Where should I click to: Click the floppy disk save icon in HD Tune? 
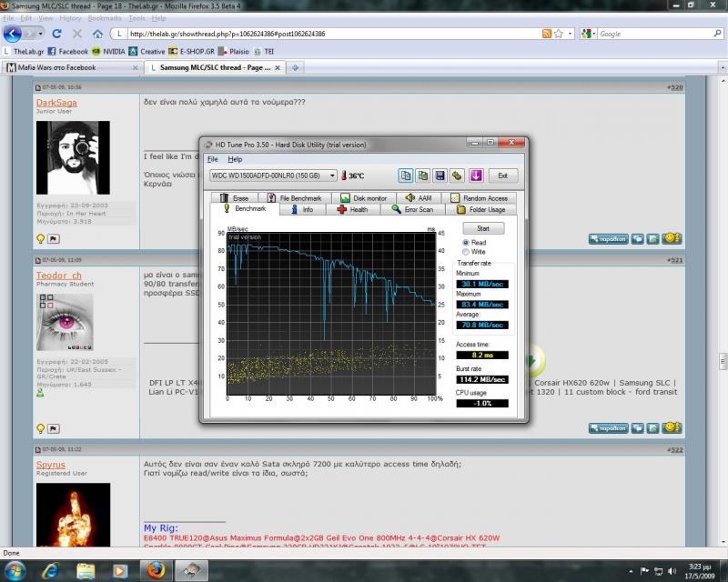point(440,176)
